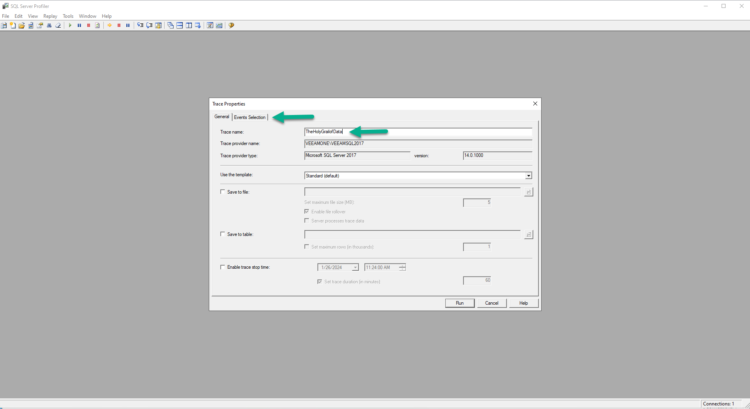
Task: Adjust the stop time spinner arrows
Action: tap(402, 268)
